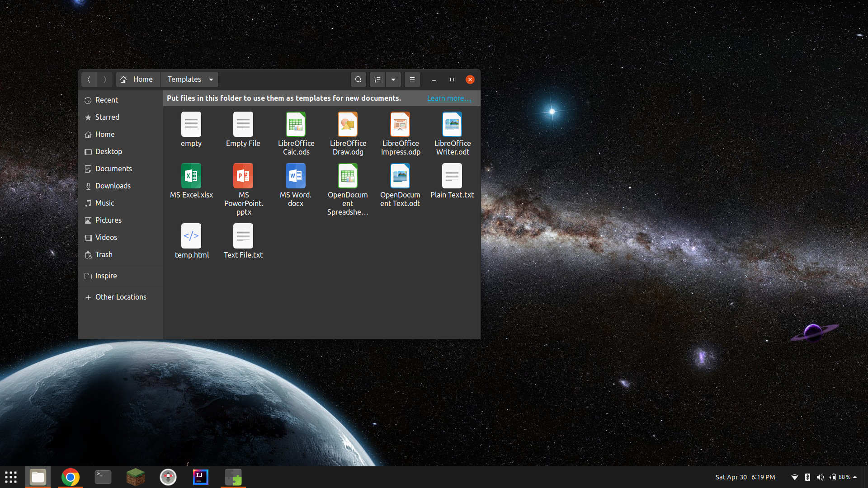Expand the Templates path dropdown
This screenshot has height=488, width=868.
pos(211,80)
